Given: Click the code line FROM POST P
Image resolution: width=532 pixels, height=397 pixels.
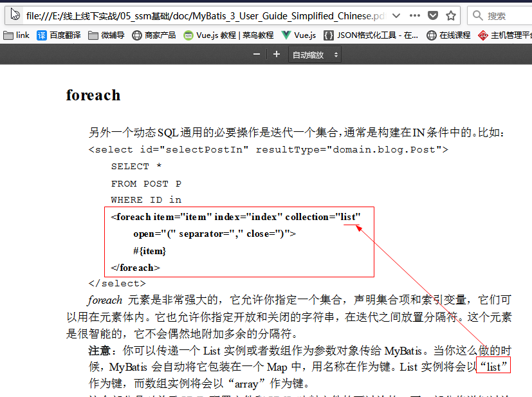Looking at the screenshot, I should (x=146, y=183).
